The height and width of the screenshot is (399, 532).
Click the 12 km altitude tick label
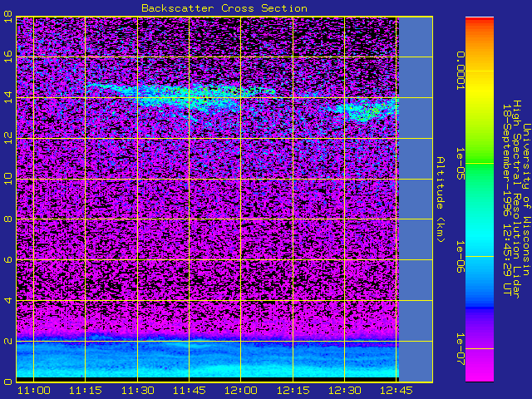tap(8, 138)
